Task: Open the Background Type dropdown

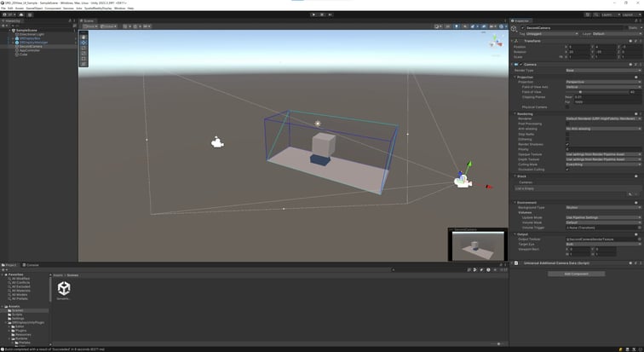Action: click(x=602, y=207)
